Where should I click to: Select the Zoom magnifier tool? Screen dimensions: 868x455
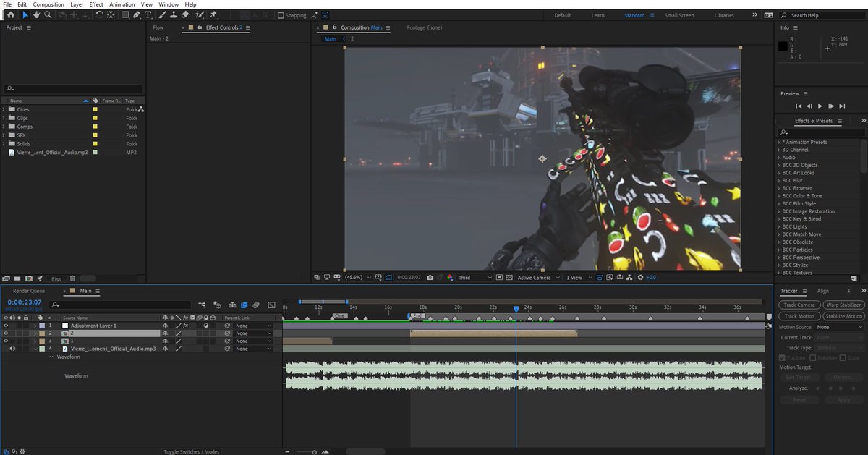coord(48,14)
